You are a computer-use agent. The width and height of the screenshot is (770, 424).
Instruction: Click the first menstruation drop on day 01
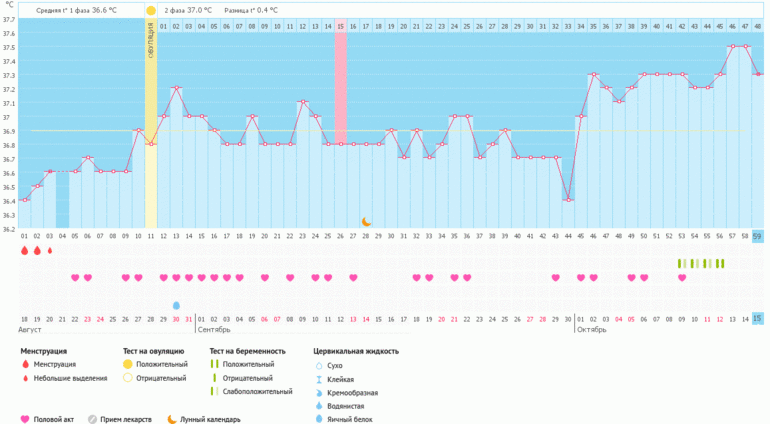click(x=24, y=251)
